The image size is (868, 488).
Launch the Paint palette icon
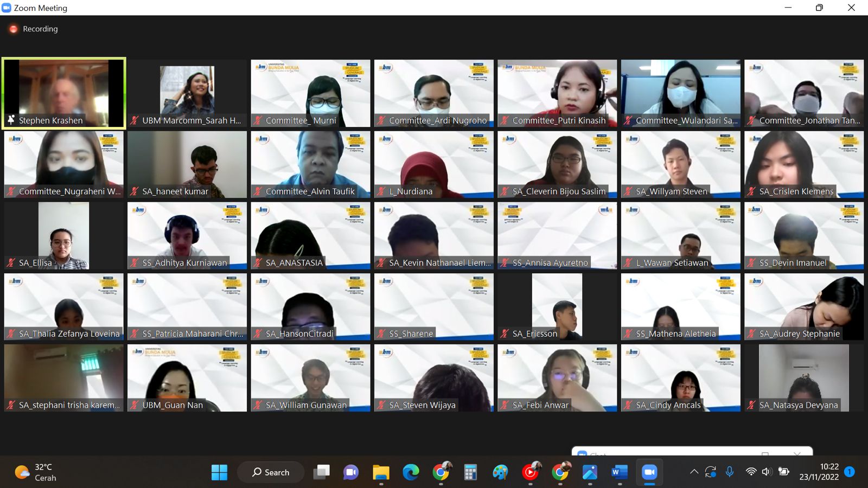point(500,472)
